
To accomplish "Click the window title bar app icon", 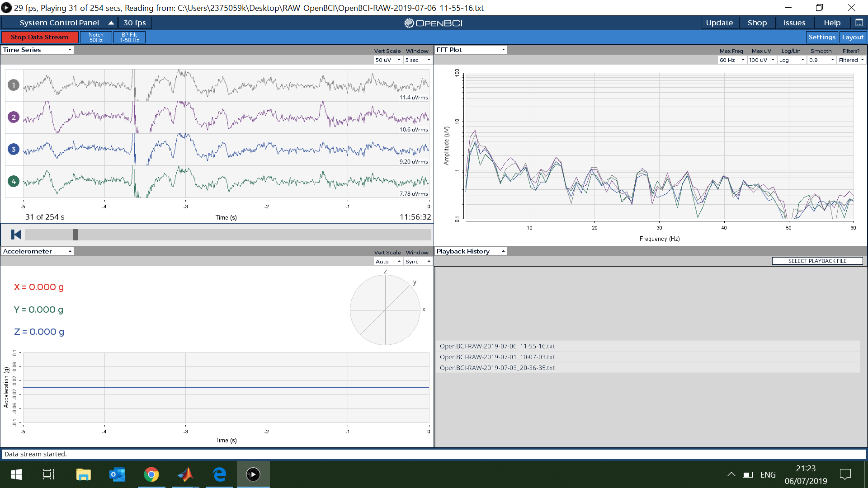I will (x=6, y=8).
